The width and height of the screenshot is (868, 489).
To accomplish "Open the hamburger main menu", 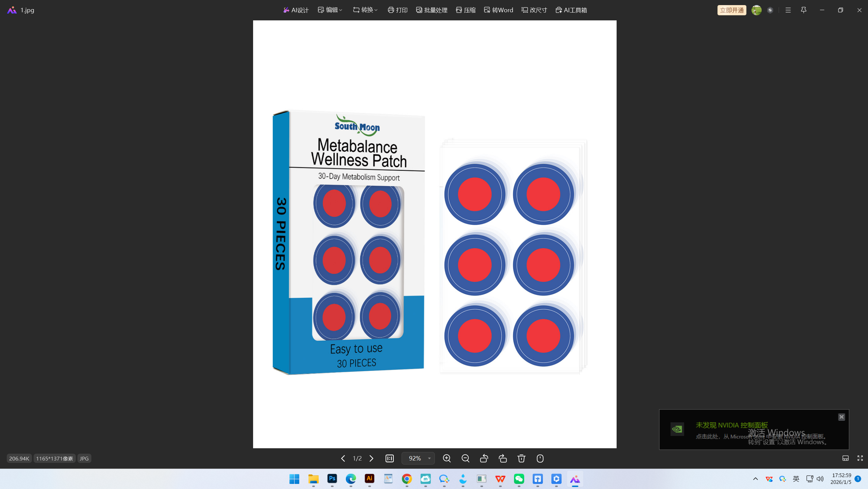I will click(788, 10).
